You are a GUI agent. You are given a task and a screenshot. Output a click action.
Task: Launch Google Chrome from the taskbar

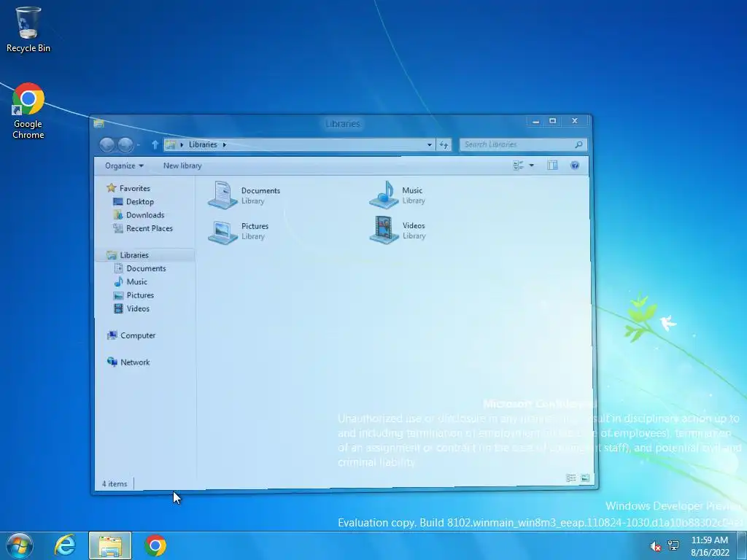155,545
